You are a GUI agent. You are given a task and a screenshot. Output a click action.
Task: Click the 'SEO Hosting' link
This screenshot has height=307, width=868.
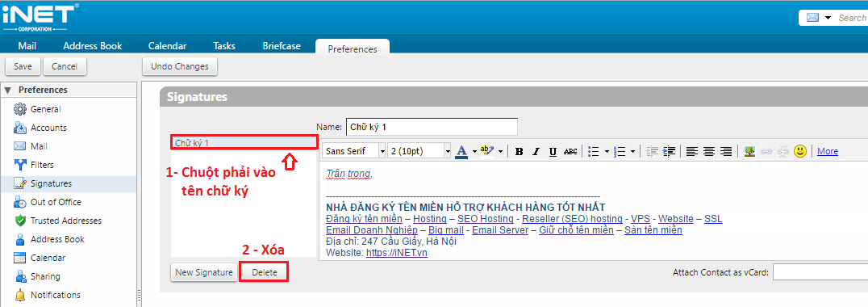point(486,219)
